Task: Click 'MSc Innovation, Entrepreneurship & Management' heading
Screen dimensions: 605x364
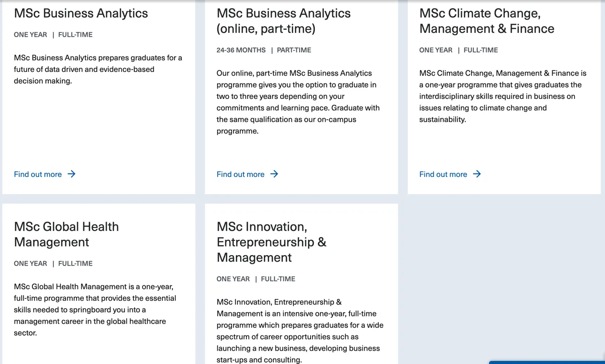Action: click(x=271, y=242)
